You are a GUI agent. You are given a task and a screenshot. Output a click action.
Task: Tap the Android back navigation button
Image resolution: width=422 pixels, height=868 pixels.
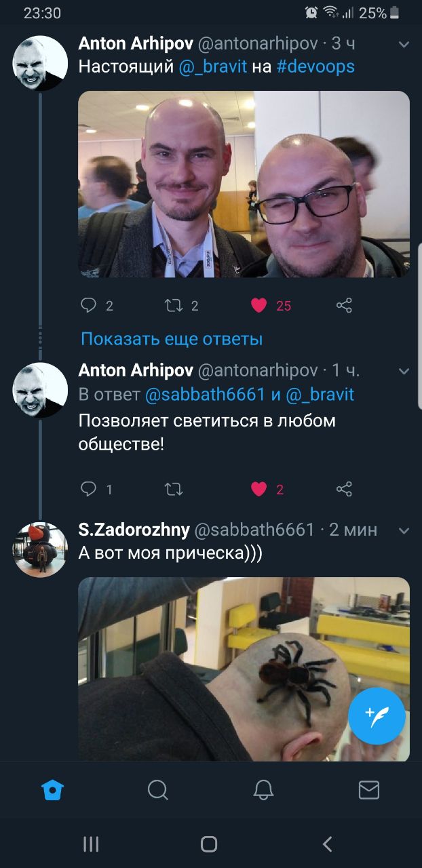point(328,844)
